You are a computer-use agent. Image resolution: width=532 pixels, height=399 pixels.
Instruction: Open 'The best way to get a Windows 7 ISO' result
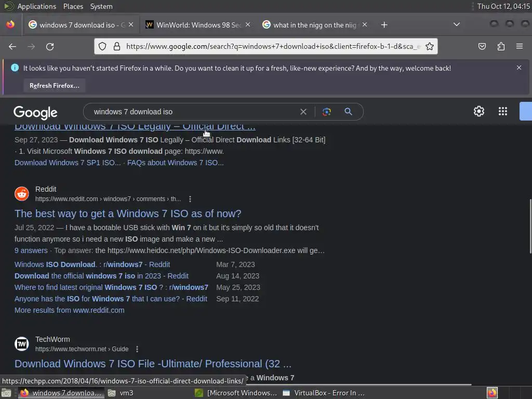point(128,214)
